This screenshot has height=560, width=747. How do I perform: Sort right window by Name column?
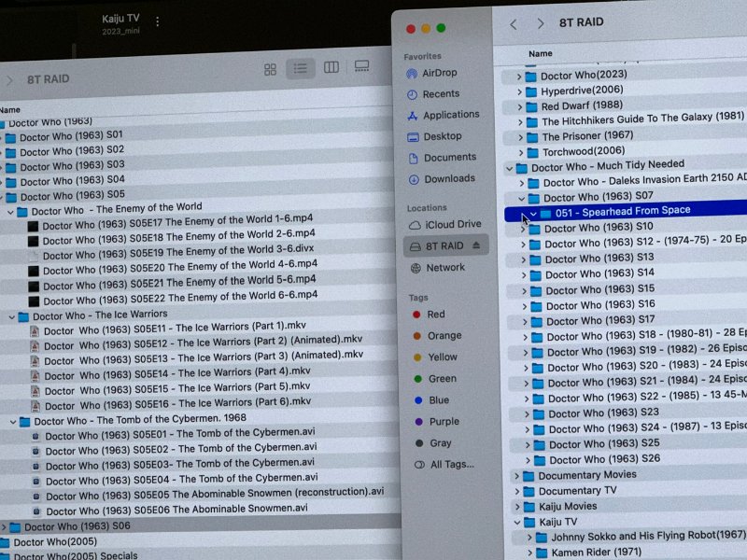[x=541, y=54]
